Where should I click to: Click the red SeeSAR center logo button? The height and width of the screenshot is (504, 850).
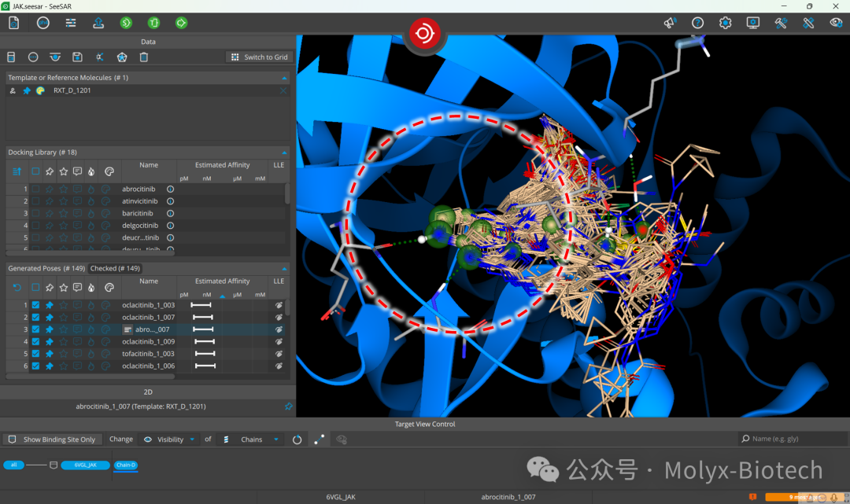click(x=424, y=34)
